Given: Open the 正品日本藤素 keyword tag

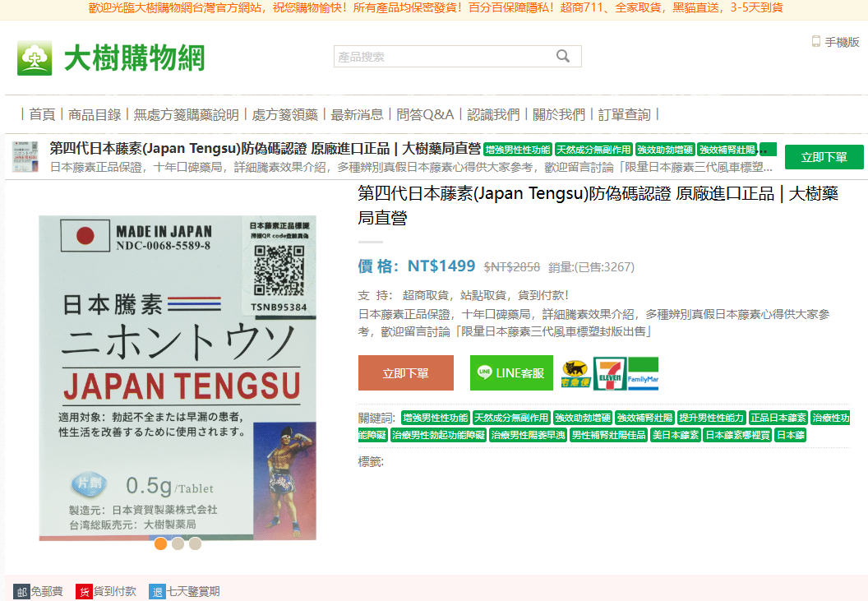Looking at the screenshot, I should click(x=778, y=418).
